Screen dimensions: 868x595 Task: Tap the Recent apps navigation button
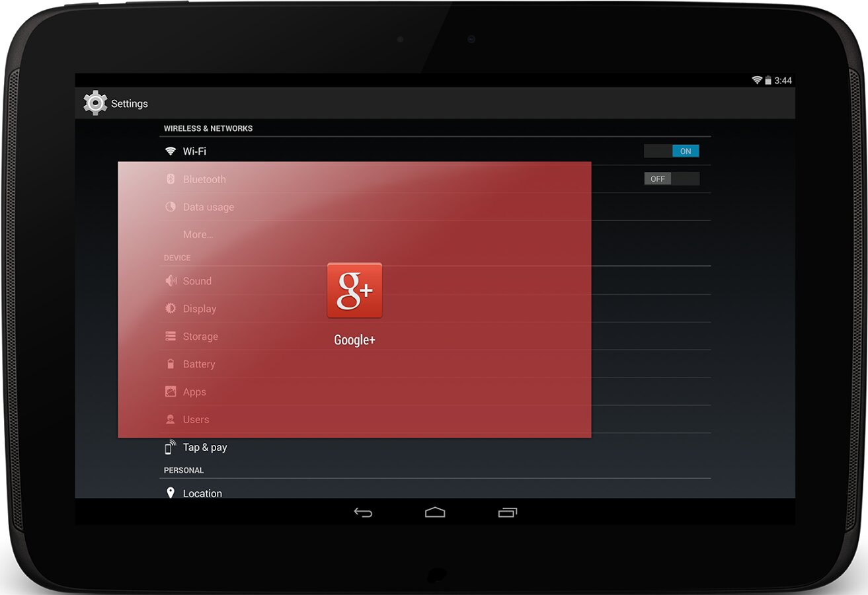coord(508,512)
